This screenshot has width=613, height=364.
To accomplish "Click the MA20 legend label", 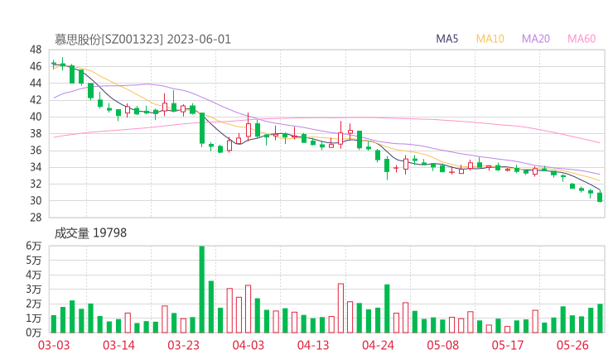I will 536,39.
